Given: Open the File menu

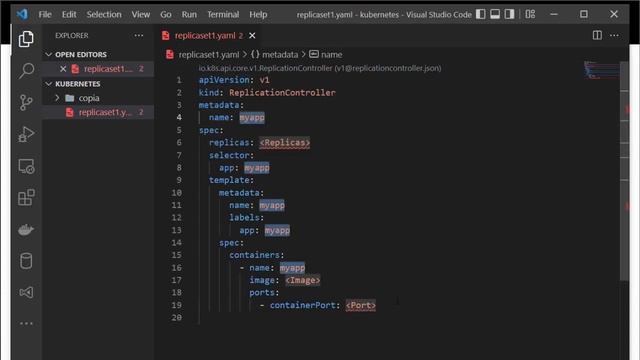Looking at the screenshot, I should coord(45,14).
